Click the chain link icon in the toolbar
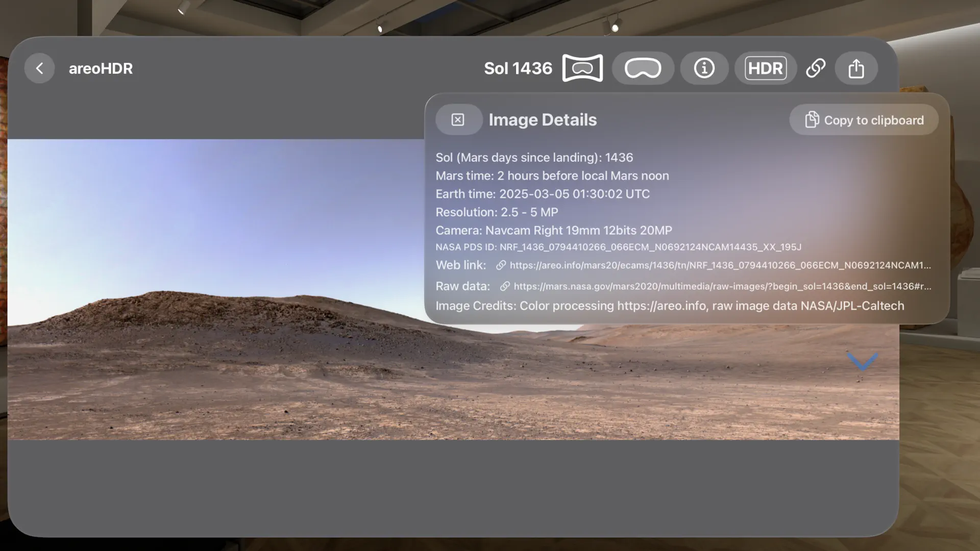This screenshot has height=551, width=980. point(815,68)
